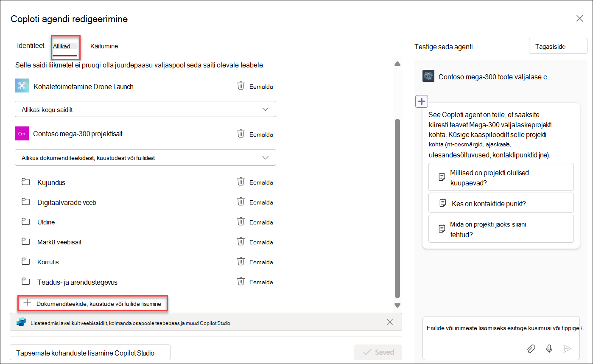Click Eemalda text for Kujundus folder

click(x=261, y=182)
